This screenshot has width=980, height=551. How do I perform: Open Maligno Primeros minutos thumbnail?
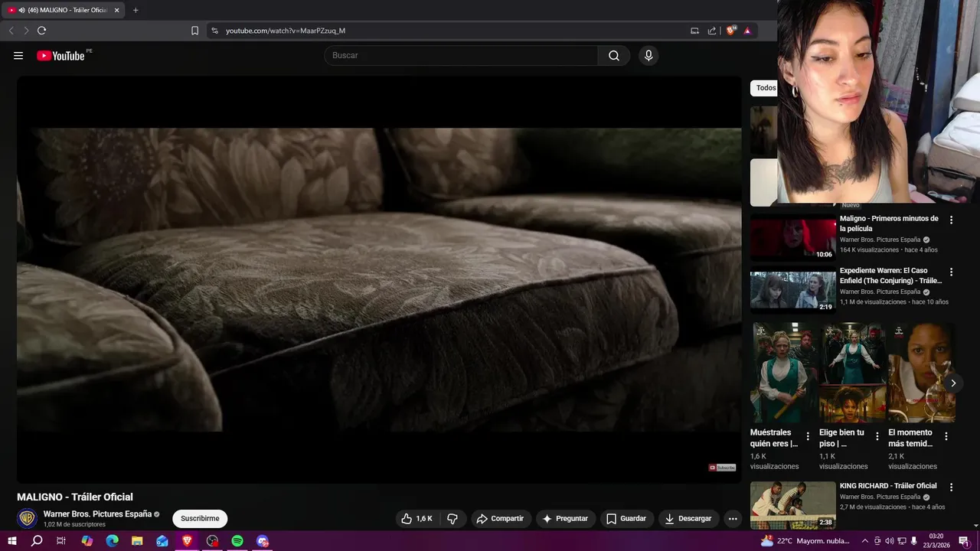[x=793, y=236]
